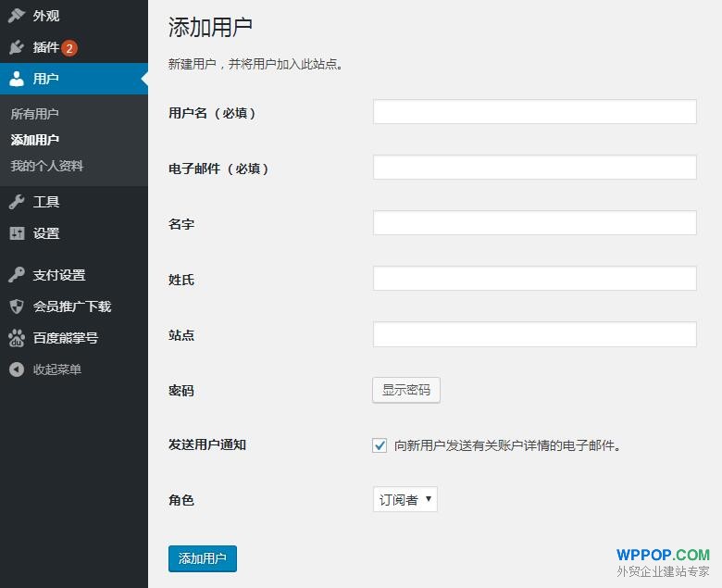Click the person icon beside 用户
This screenshot has width=722, height=588.
tap(17, 79)
